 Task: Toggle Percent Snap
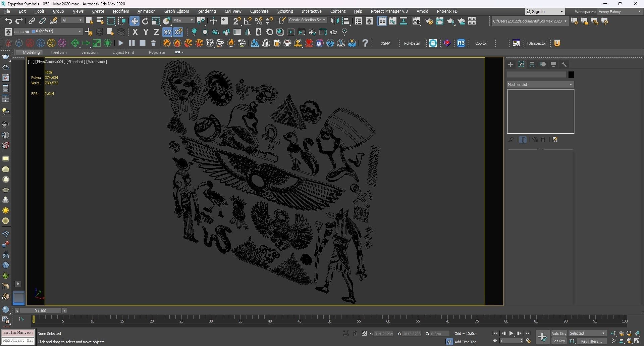[x=259, y=21]
